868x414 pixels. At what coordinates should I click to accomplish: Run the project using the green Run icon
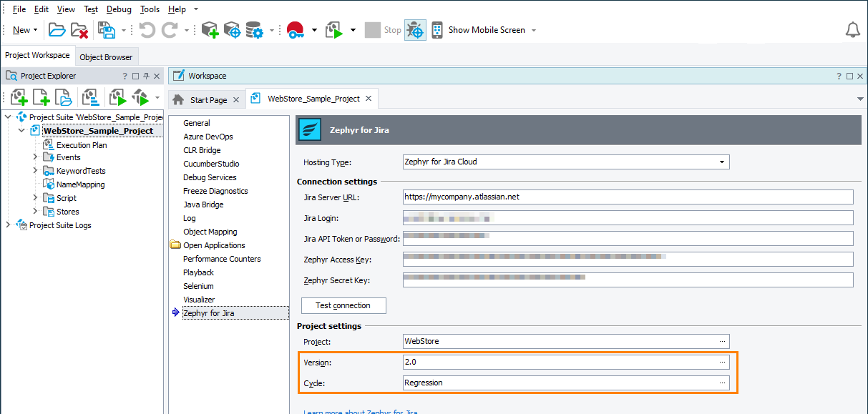tap(333, 29)
